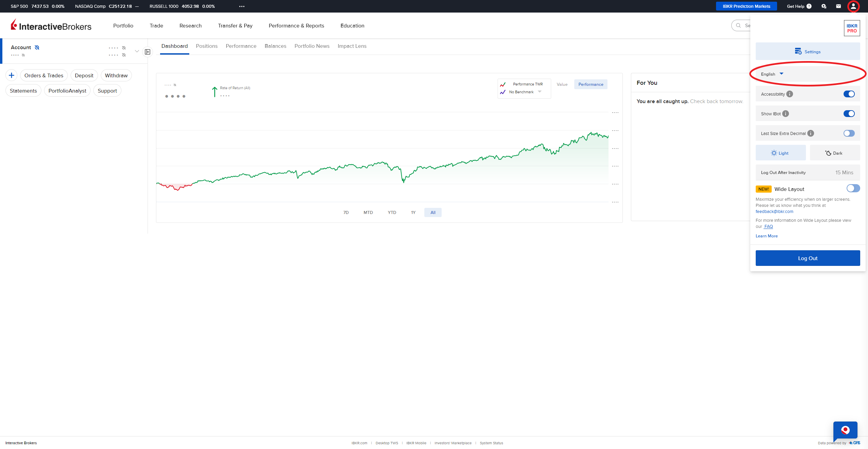Viewport: 868px width, 449px height.
Task: Select the Performance chart view beside Value
Action: [591, 84]
